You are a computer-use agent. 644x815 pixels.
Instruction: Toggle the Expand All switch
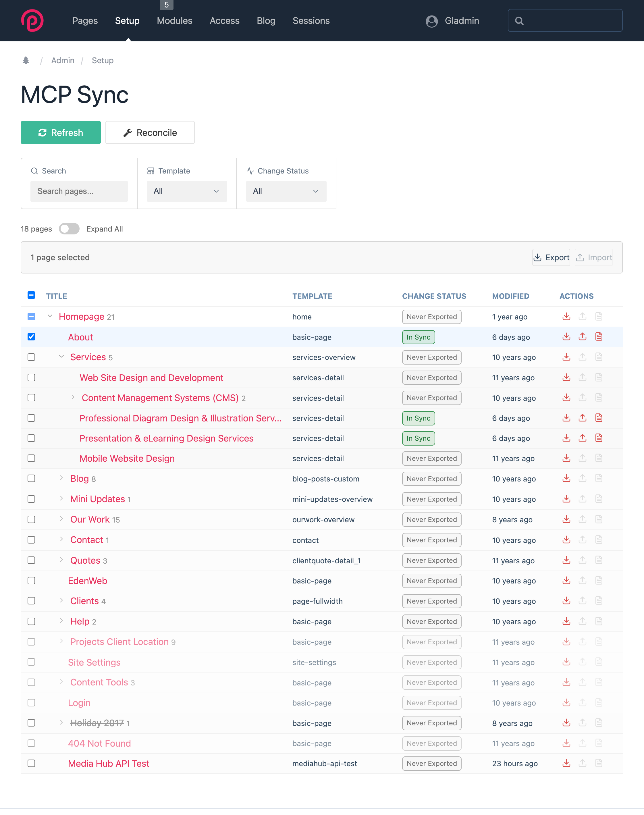(x=69, y=229)
